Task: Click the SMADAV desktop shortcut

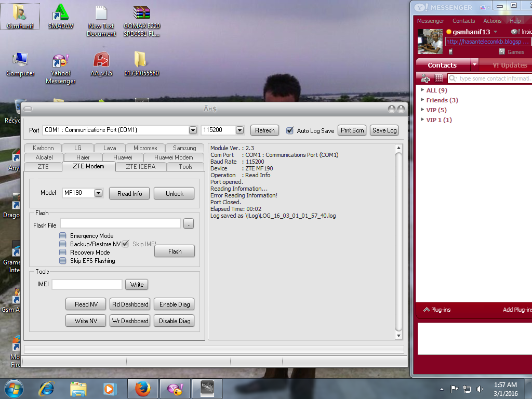Action: coord(61,16)
